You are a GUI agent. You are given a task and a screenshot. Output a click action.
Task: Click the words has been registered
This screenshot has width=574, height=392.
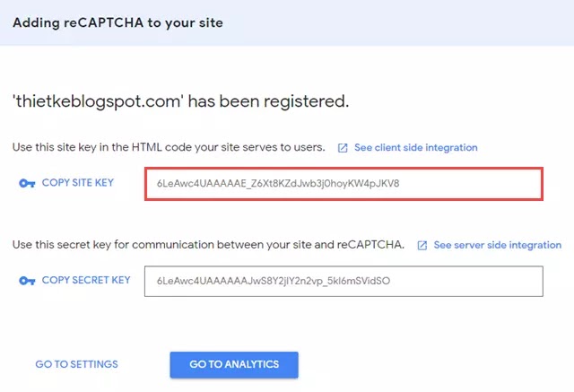click(268, 101)
